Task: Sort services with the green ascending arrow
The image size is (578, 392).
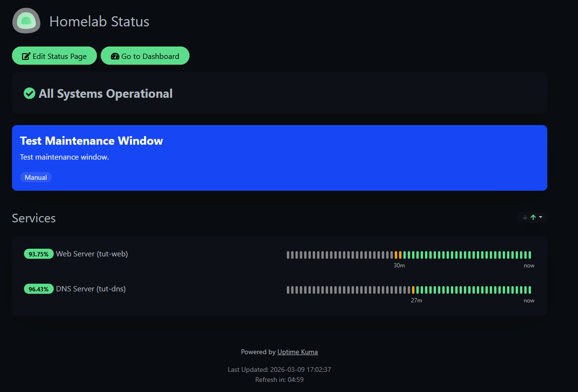Action: point(532,217)
